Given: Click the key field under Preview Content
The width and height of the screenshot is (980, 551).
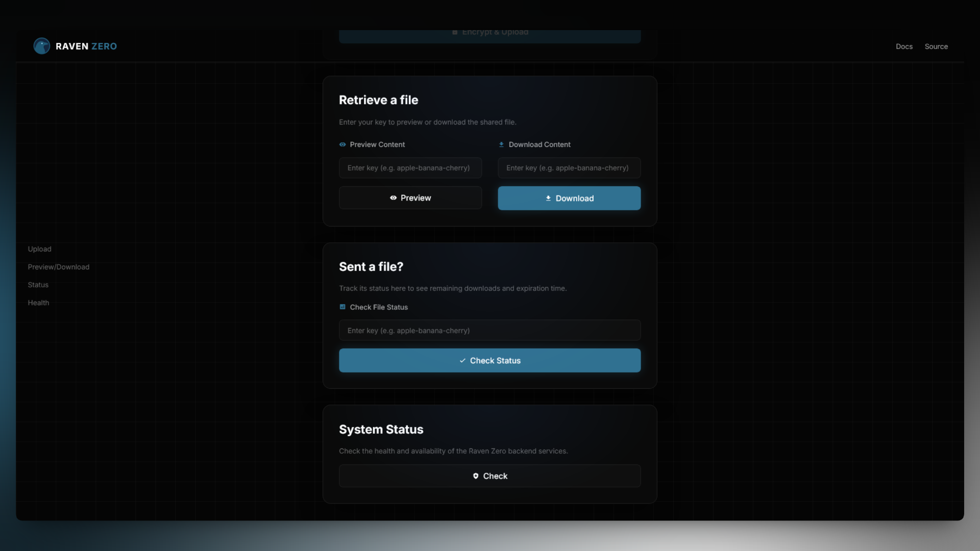Looking at the screenshot, I should 410,167.
